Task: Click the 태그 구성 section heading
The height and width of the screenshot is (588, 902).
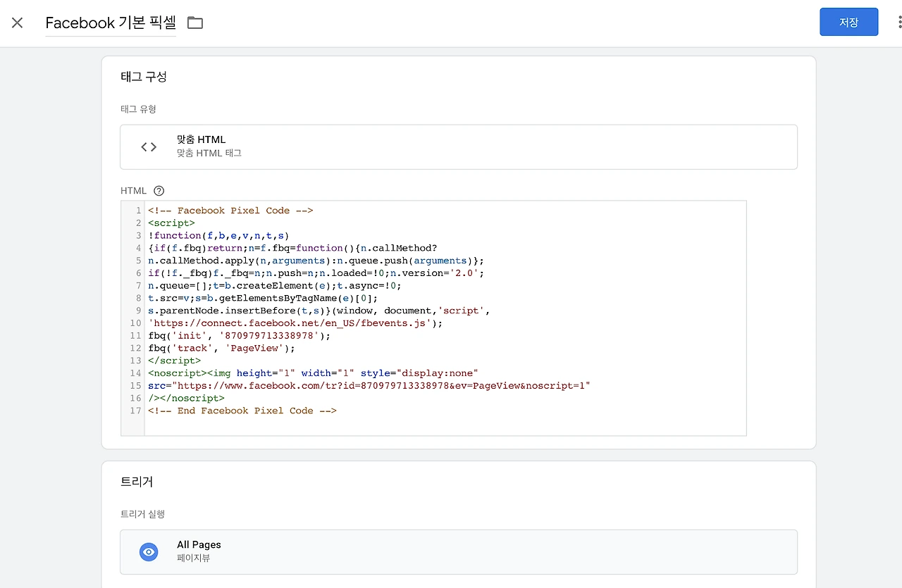Action: [x=144, y=77]
